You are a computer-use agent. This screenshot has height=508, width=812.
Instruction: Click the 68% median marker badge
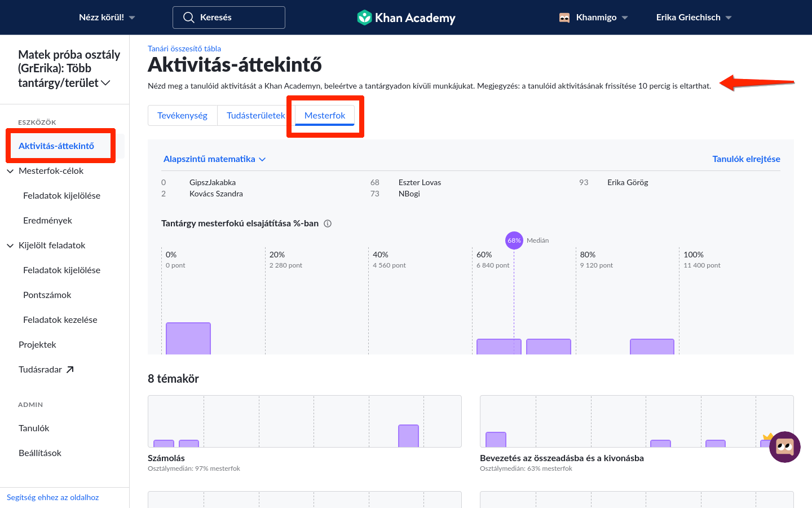pos(514,240)
